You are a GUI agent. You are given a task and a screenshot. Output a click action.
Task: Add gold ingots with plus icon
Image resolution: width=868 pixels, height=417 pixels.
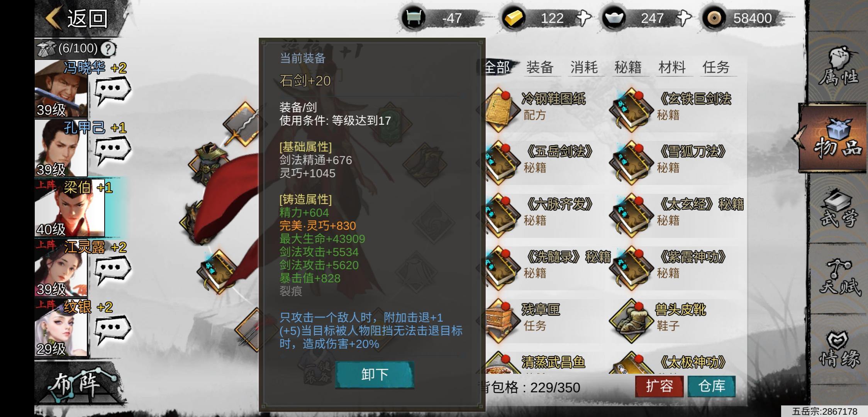coord(583,18)
